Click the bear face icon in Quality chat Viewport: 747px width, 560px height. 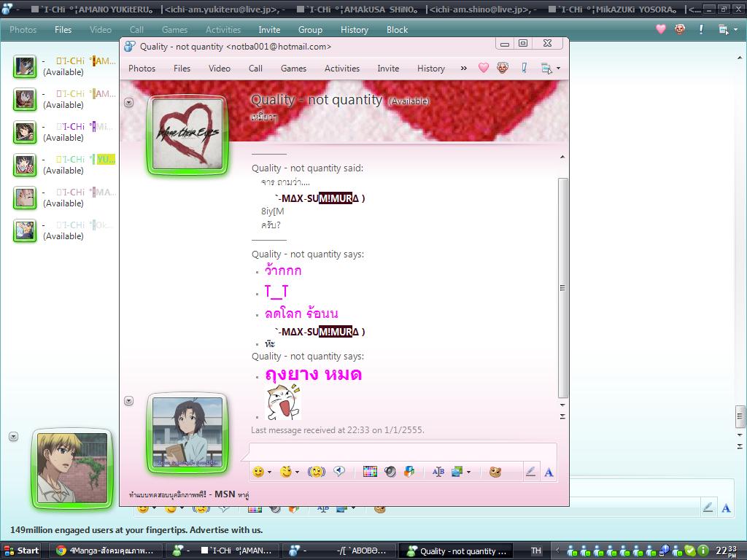click(495, 472)
